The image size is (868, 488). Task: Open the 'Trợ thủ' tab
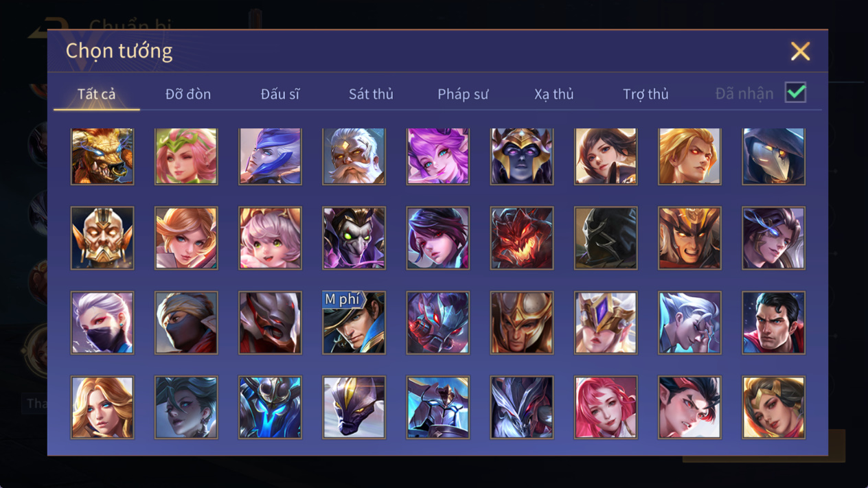[x=646, y=94]
